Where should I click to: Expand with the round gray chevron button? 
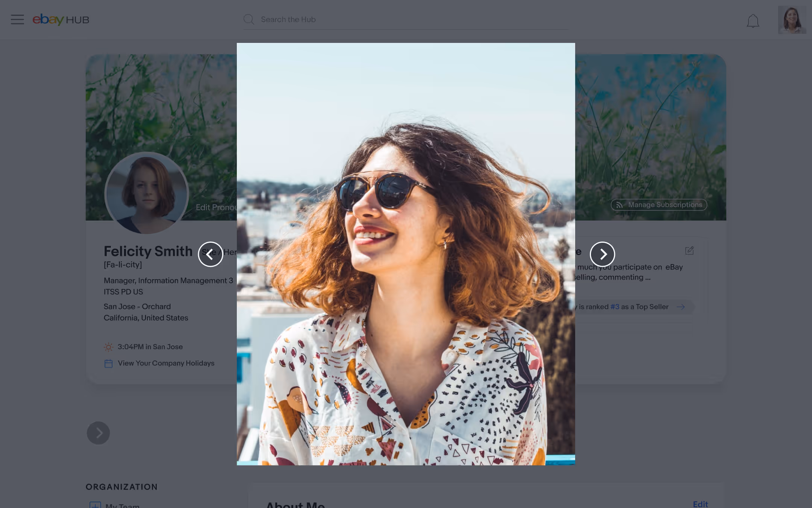pyautogui.click(x=98, y=433)
